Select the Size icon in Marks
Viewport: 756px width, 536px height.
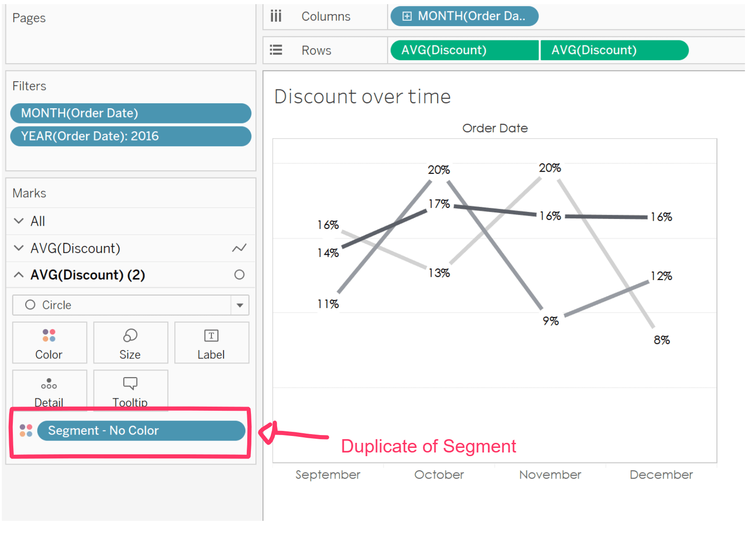click(x=130, y=342)
